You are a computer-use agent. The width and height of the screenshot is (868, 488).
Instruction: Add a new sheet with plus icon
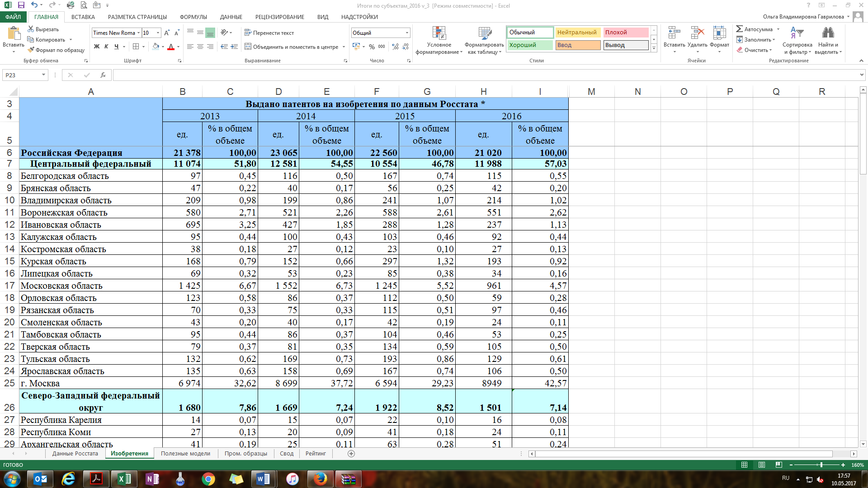click(351, 454)
